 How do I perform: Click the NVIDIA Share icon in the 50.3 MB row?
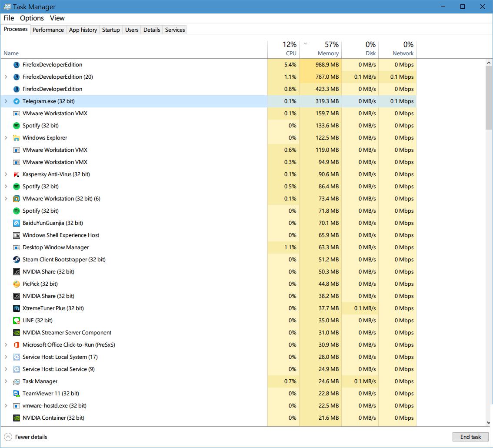(x=17, y=272)
